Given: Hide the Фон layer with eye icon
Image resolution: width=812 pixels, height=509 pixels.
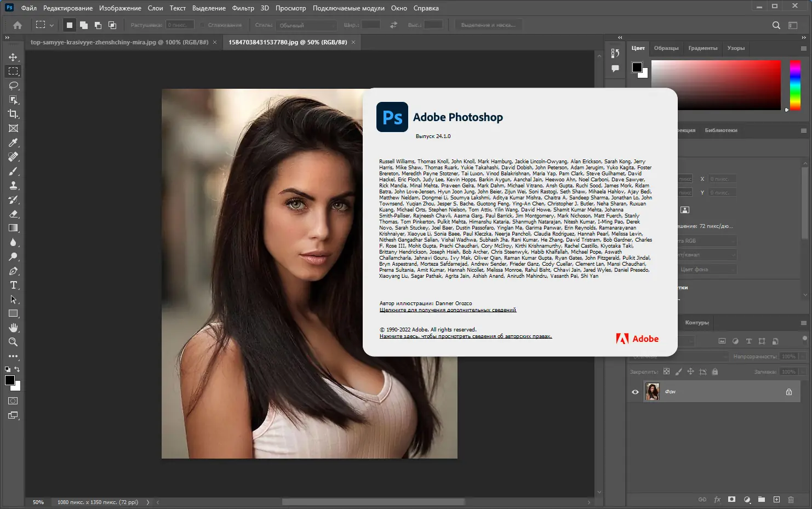Looking at the screenshot, I should coord(635,392).
